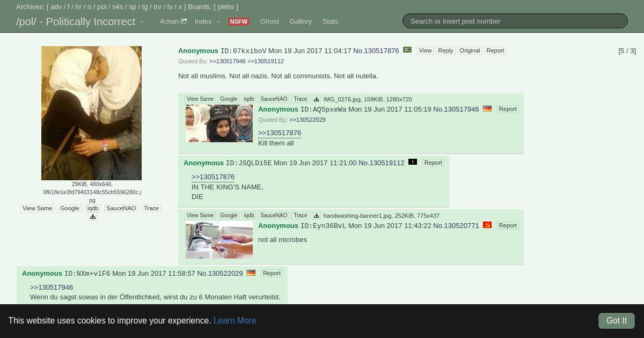Viewport: 644px width, 338px height.
Task: Search main image on Google
Action: point(70,208)
